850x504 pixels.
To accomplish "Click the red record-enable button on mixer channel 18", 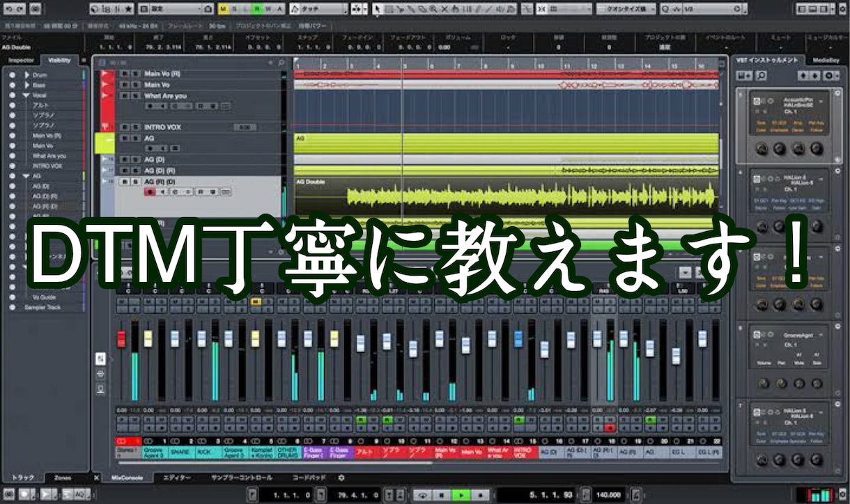I will 610,428.
